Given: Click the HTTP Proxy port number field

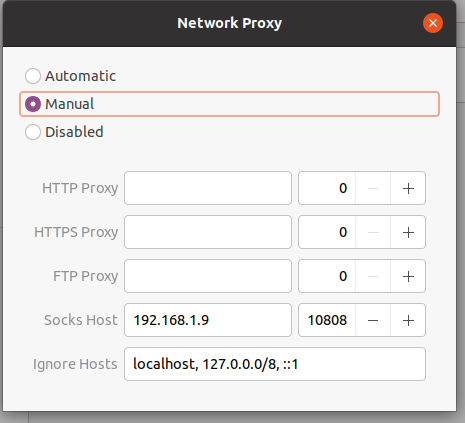Looking at the screenshot, I should 327,188.
